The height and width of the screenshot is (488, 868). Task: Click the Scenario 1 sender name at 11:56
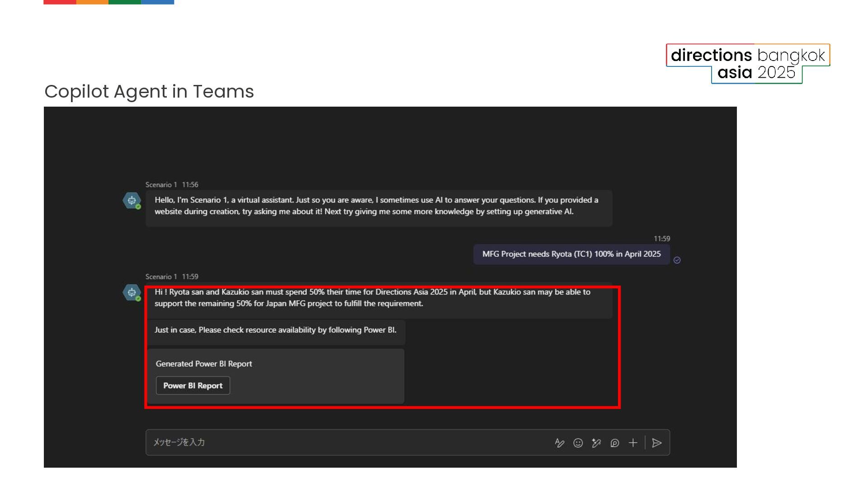coord(161,185)
